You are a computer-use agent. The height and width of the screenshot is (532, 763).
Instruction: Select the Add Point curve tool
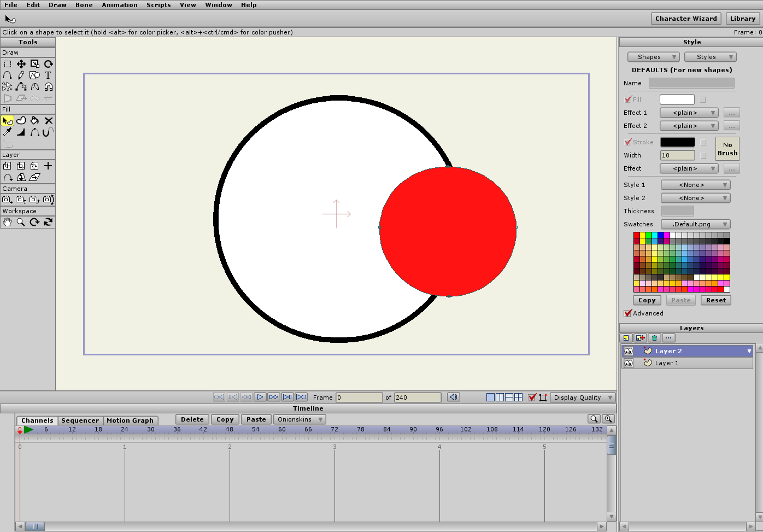(8, 75)
